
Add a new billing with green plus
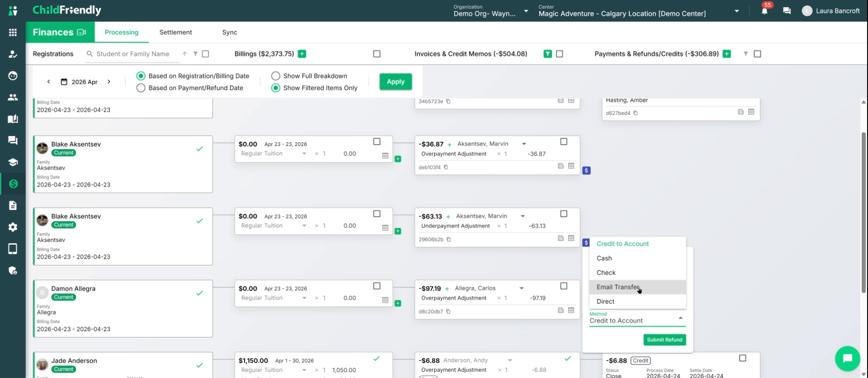pyautogui.click(x=302, y=54)
